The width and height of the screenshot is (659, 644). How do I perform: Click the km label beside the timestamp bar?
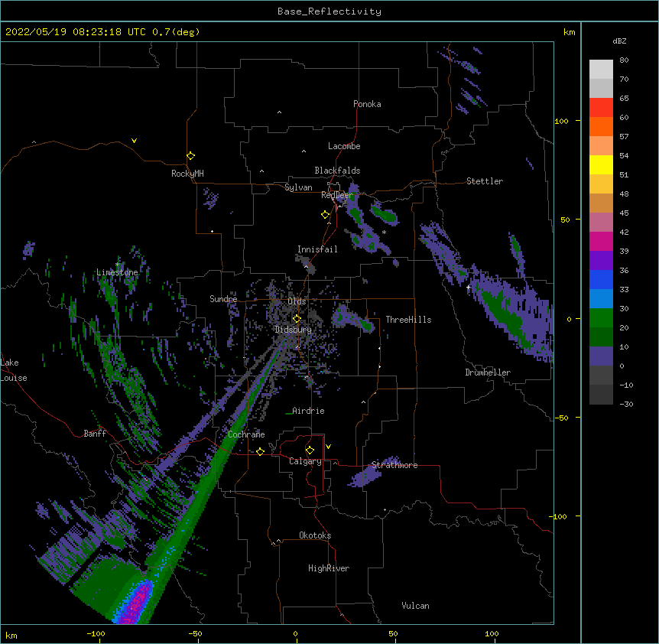pyautogui.click(x=570, y=32)
